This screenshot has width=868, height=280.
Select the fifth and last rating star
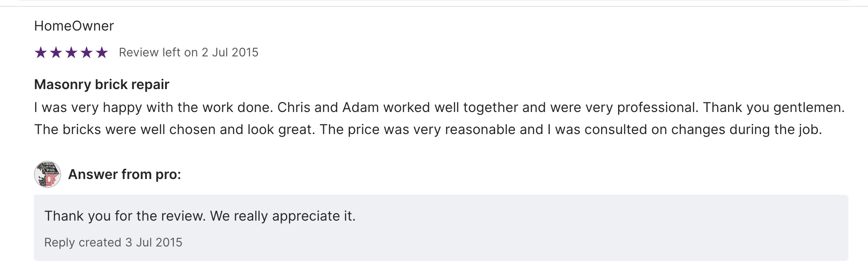[x=102, y=53]
